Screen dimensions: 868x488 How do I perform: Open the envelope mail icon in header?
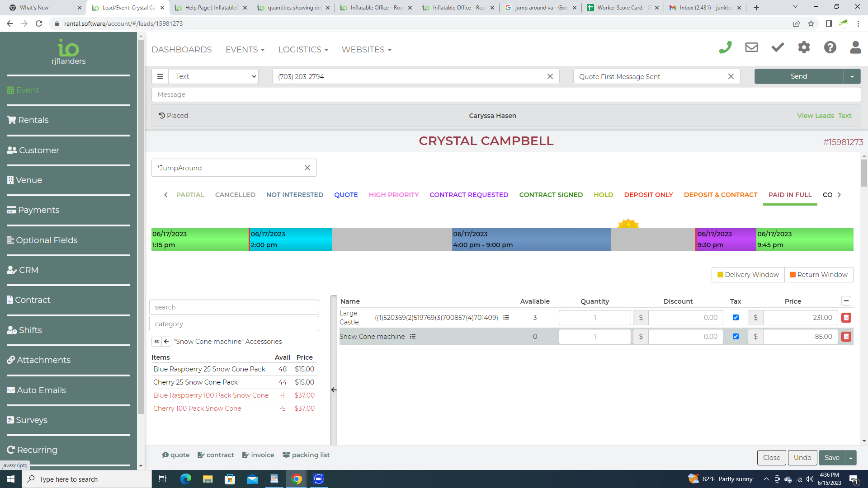(x=751, y=47)
